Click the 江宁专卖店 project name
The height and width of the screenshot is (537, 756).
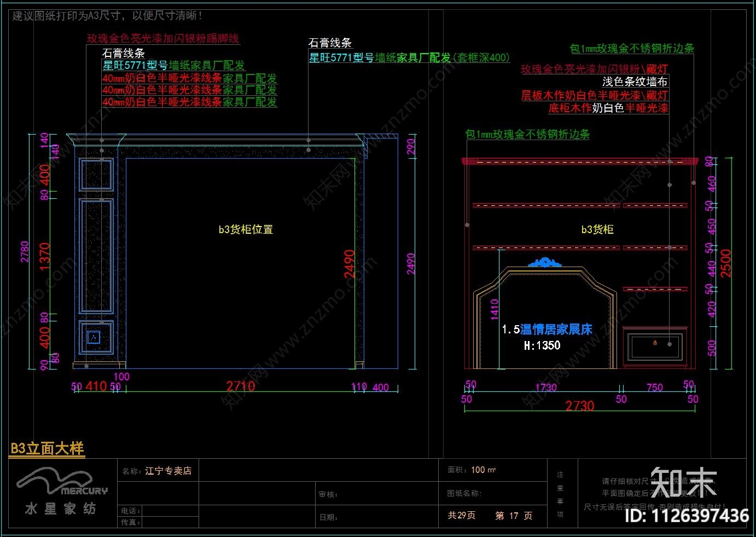tap(168, 471)
